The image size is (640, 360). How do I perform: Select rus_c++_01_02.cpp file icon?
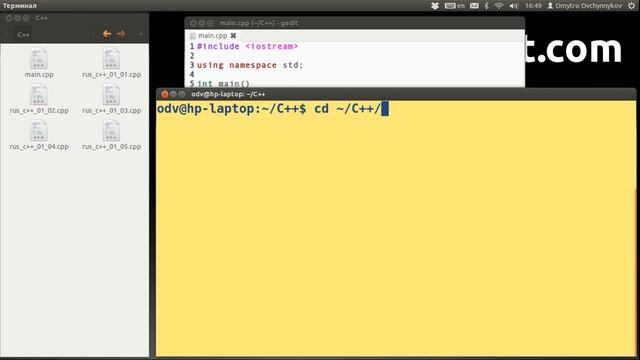(39, 95)
